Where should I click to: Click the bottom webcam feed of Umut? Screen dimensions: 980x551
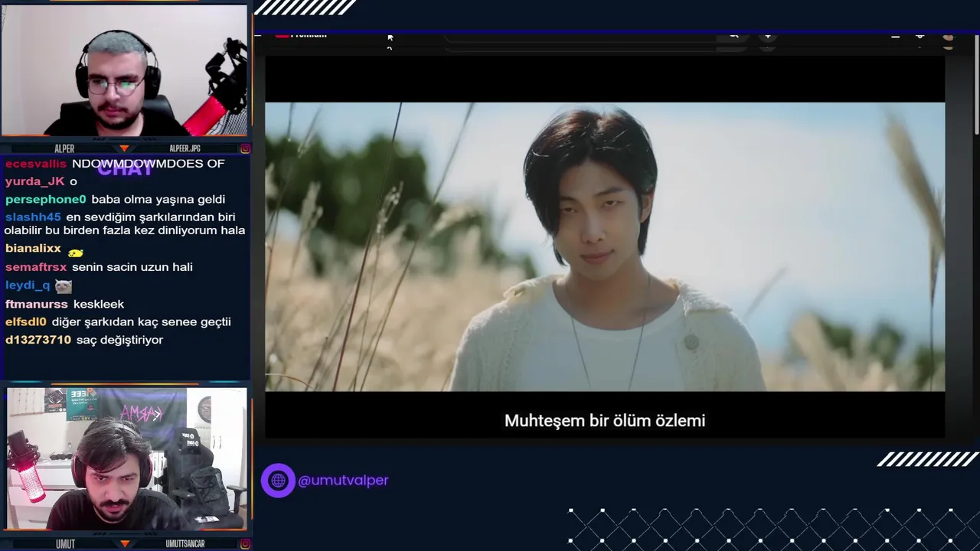126,458
